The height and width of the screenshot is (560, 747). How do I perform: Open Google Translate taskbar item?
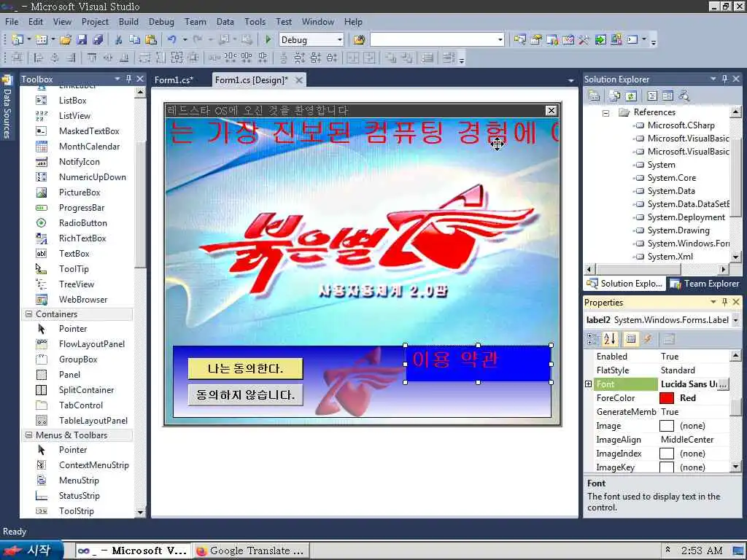(x=251, y=551)
